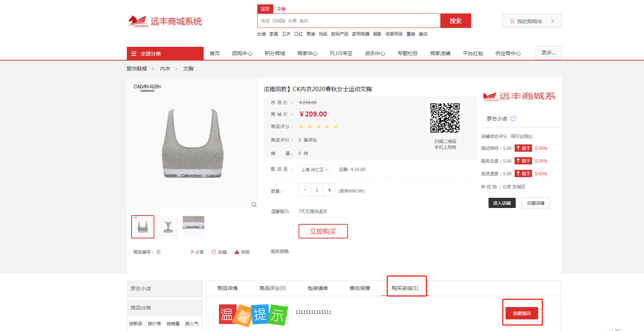Click 内衣 breadcrumb link

point(165,69)
